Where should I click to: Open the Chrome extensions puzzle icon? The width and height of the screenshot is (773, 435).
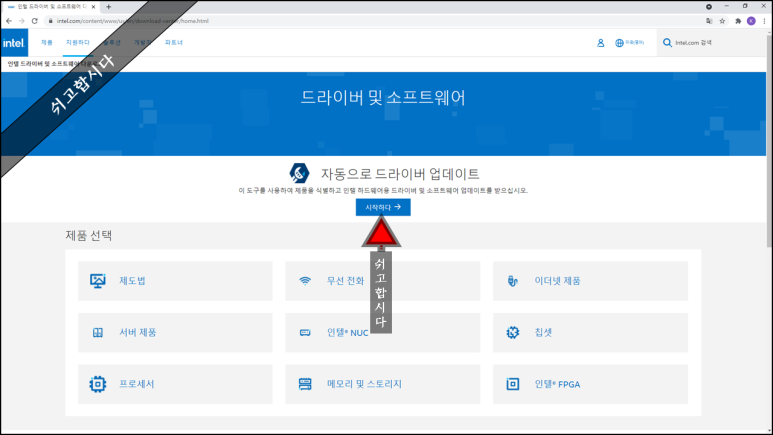click(x=738, y=21)
